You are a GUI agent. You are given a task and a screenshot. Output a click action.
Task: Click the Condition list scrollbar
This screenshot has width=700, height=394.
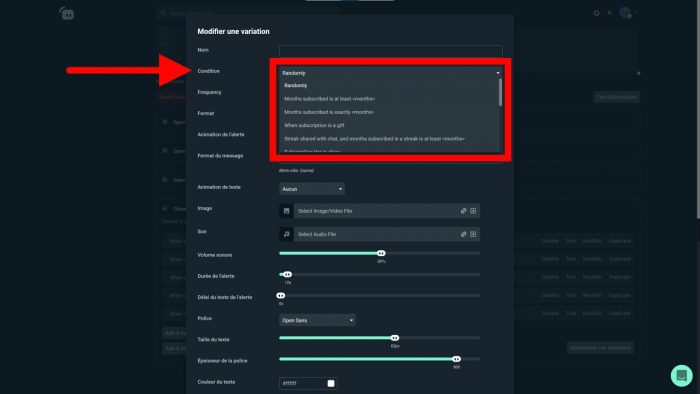(x=500, y=93)
